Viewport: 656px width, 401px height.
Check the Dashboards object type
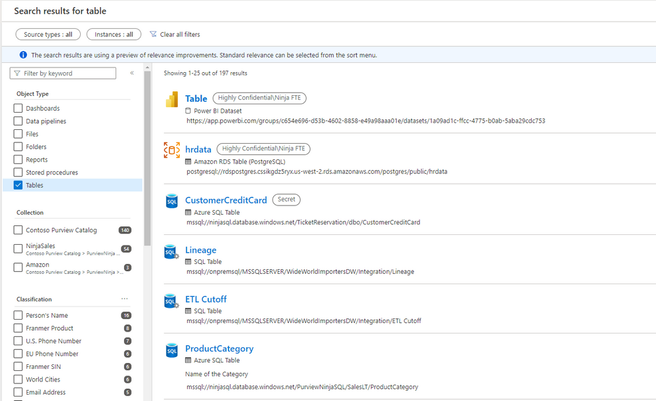(x=18, y=108)
